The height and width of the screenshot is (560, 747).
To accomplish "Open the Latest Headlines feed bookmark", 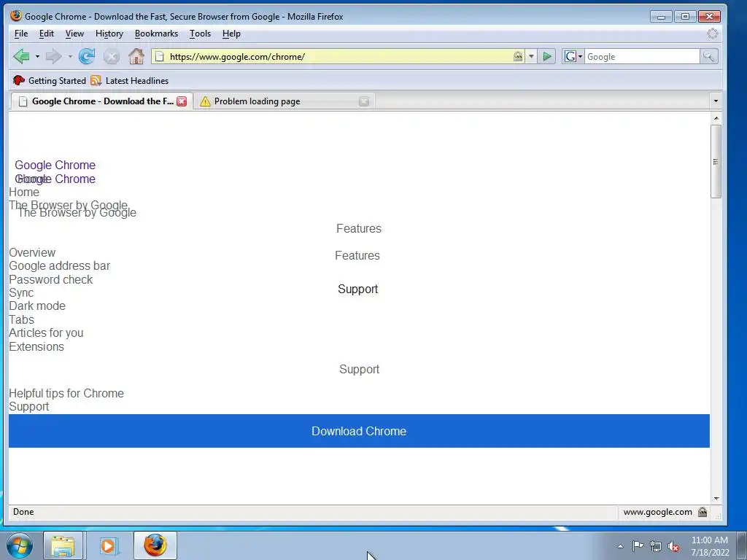I will [130, 80].
